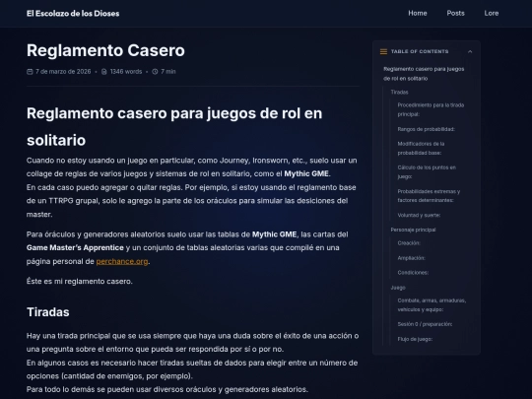Click bold 'Game Master's Apprentice' text
532x399 pixels.
[75, 248]
